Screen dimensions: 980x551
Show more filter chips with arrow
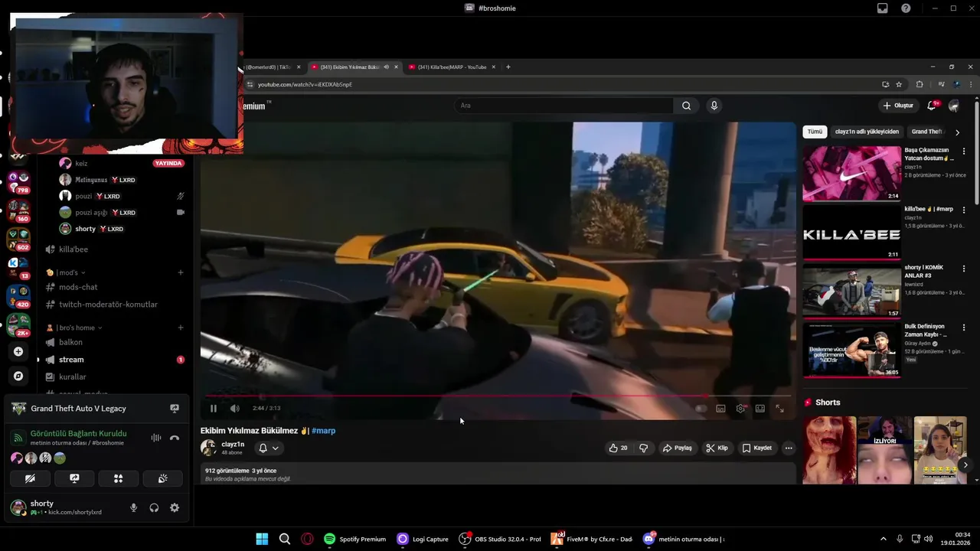957,132
